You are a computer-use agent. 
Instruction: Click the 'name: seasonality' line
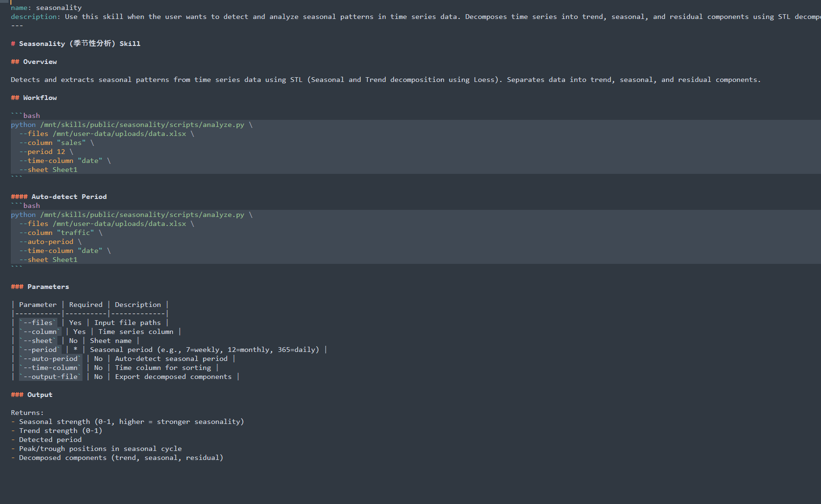(46, 8)
